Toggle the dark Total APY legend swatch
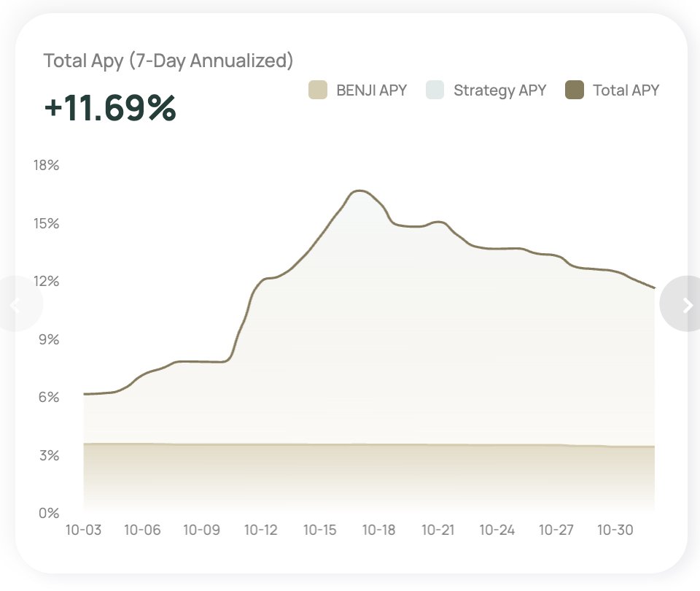700x591 pixels. point(575,90)
